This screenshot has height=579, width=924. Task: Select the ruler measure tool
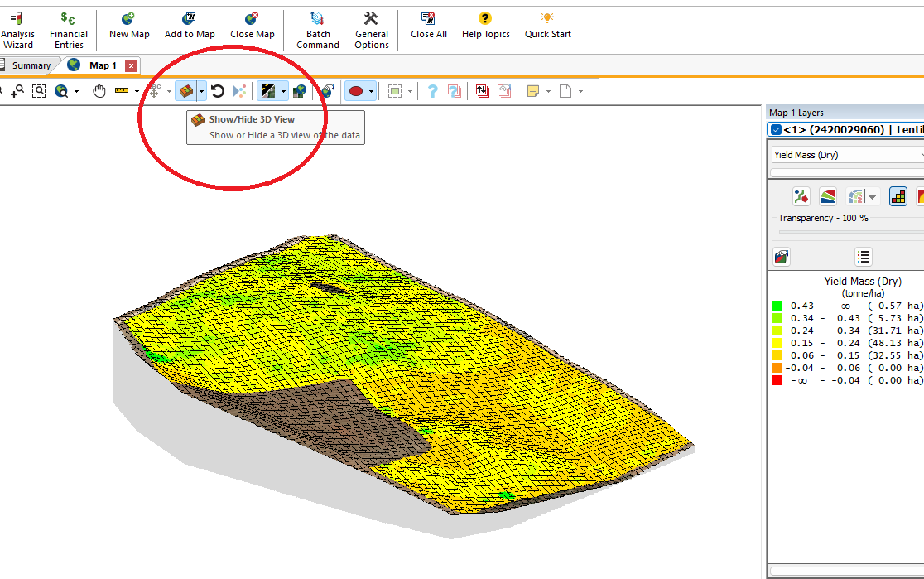click(122, 91)
